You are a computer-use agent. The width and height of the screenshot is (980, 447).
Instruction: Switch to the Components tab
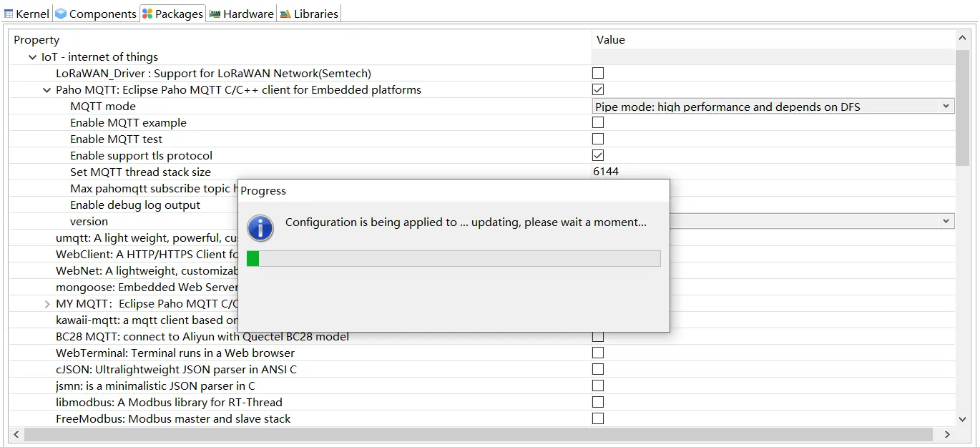pos(102,14)
